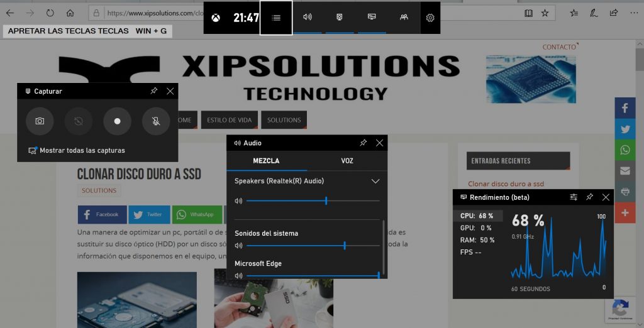Add page to favorites star
The height and width of the screenshot is (328, 644).
click(545, 13)
